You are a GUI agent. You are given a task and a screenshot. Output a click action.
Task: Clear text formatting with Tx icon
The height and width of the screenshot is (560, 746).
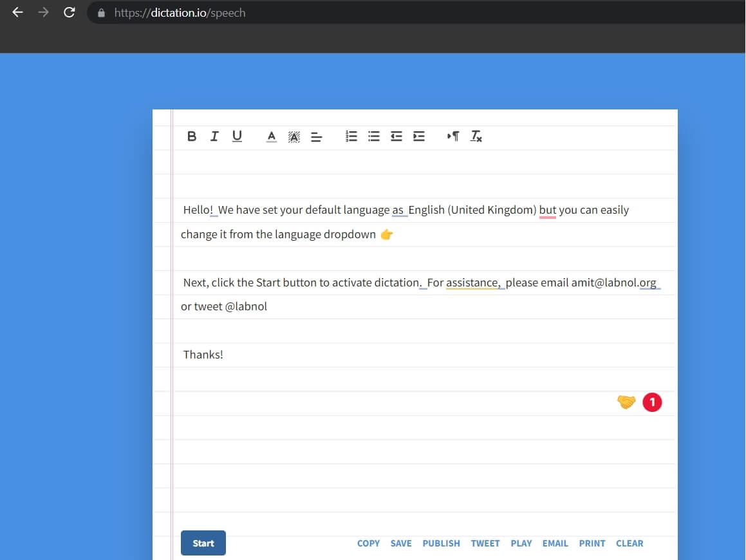tap(476, 136)
